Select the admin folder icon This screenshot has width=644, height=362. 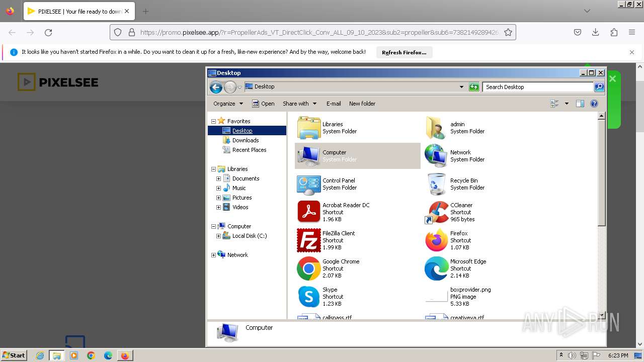(x=436, y=128)
